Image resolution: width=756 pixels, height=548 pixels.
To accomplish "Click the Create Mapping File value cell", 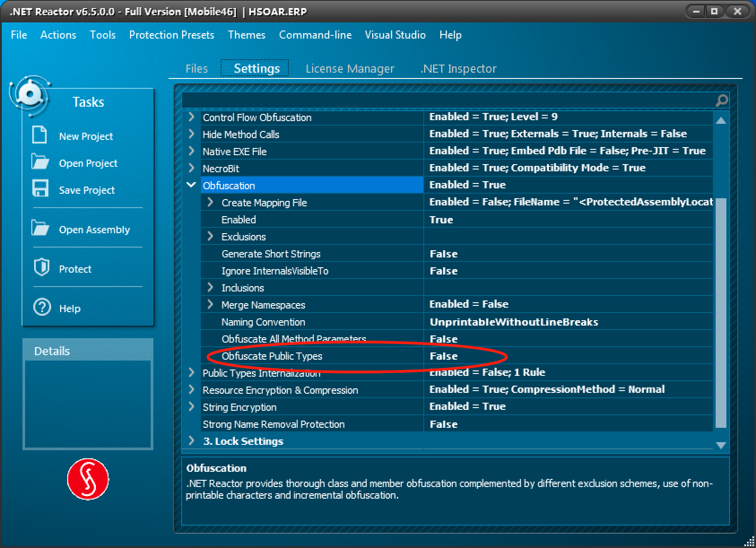I will pyautogui.click(x=568, y=202).
